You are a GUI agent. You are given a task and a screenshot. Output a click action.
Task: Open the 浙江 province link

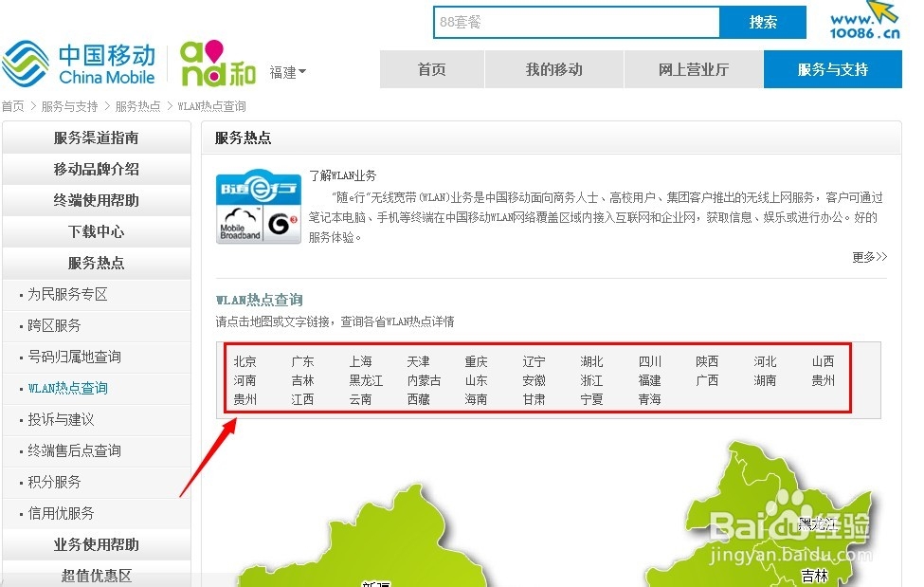click(x=591, y=380)
